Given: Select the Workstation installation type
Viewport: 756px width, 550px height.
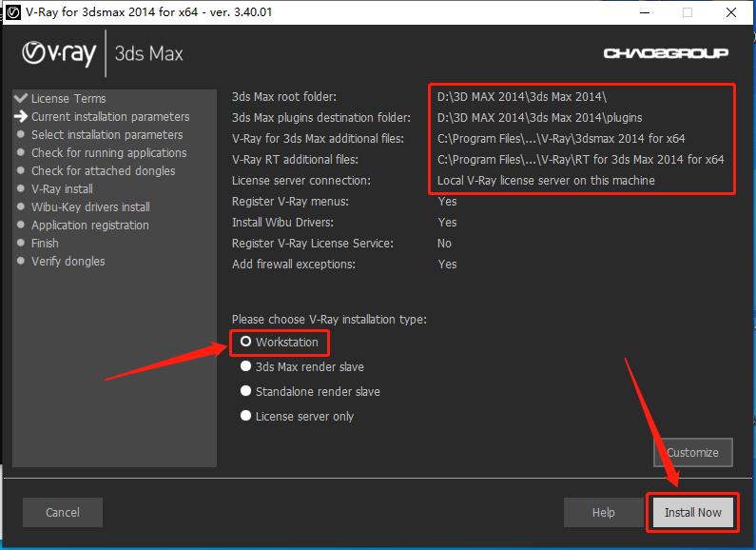Looking at the screenshot, I should point(246,342).
